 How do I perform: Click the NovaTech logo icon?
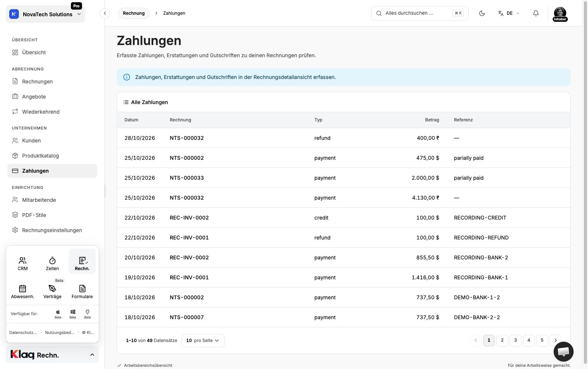coord(14,14)
